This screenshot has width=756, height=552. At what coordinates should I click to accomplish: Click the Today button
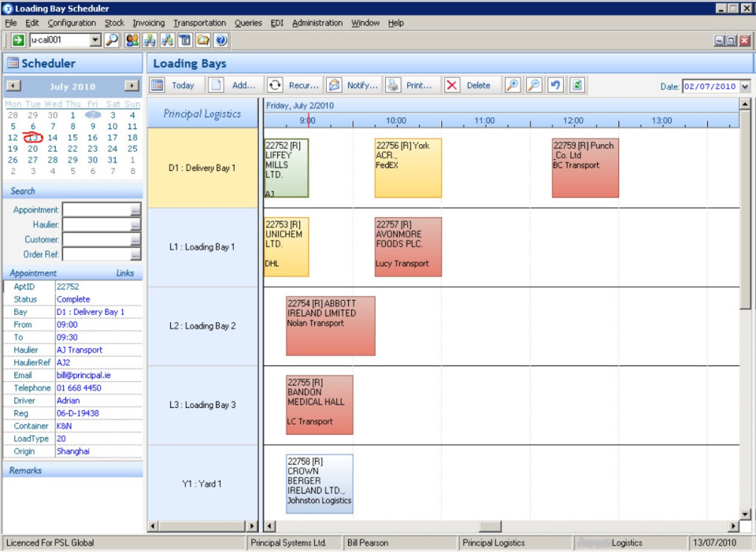182,85
